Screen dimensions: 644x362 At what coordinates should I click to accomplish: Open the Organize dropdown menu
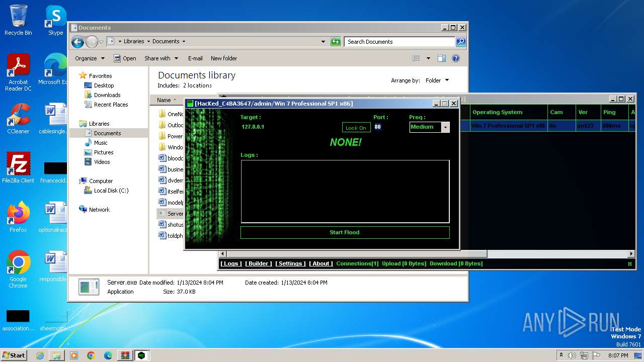pos(90,58)
